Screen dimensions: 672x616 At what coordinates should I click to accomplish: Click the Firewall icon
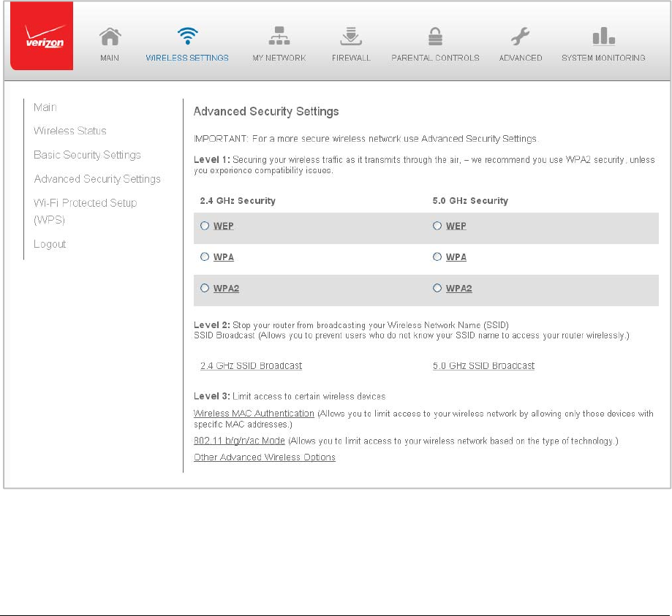[351, 37]
